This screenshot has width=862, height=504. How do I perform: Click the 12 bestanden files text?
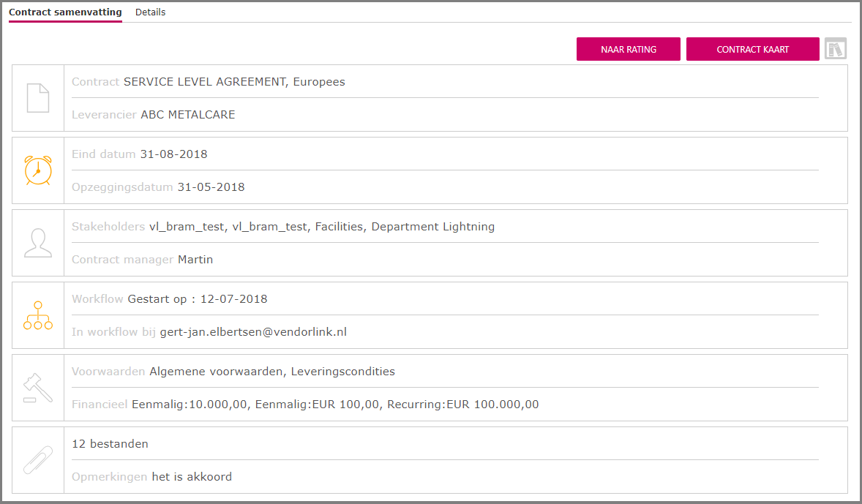point(110,444)
